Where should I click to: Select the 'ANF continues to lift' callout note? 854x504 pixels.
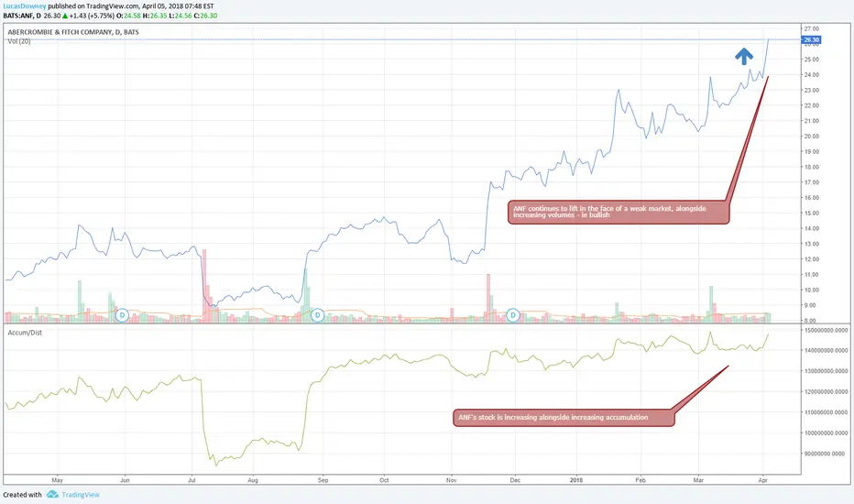[x=619, y=212]
